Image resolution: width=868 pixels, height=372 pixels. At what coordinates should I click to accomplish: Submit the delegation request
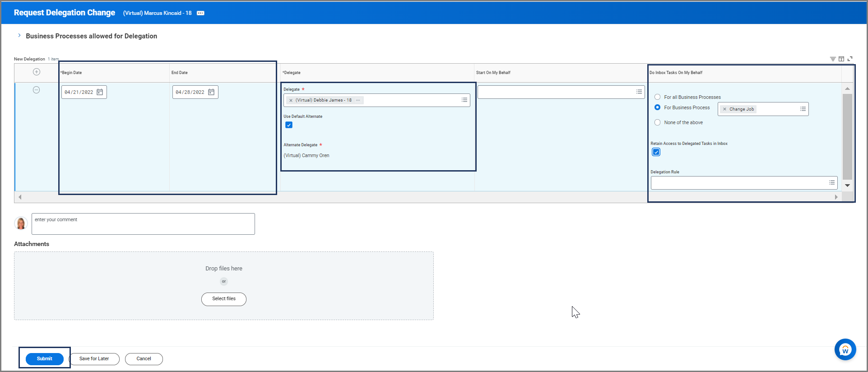click(x=44, y=358)
